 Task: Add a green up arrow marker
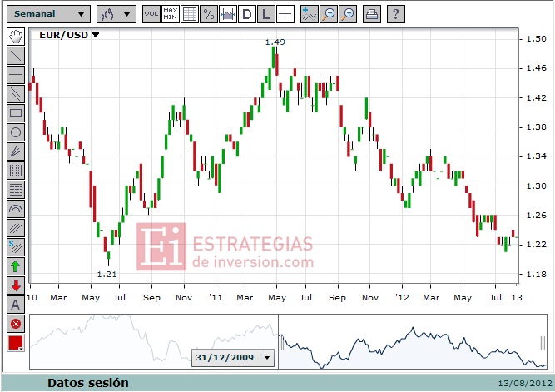coord(16,266)
